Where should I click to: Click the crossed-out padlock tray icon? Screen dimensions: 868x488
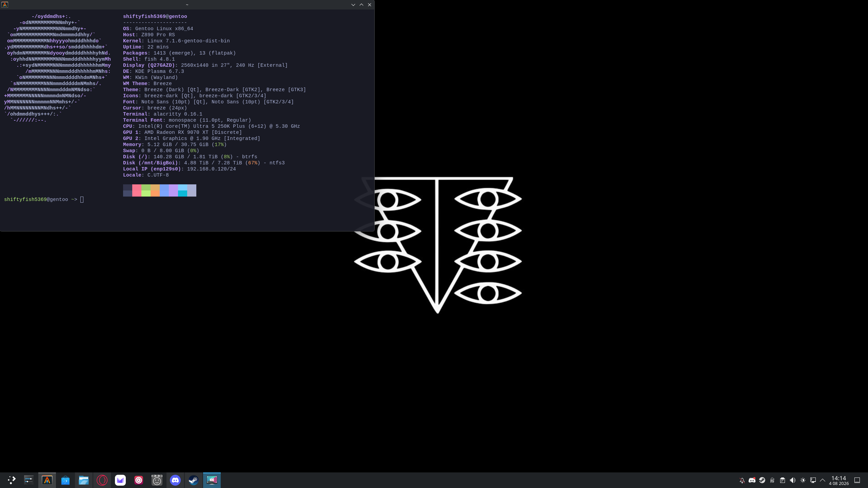click(772, 480)
